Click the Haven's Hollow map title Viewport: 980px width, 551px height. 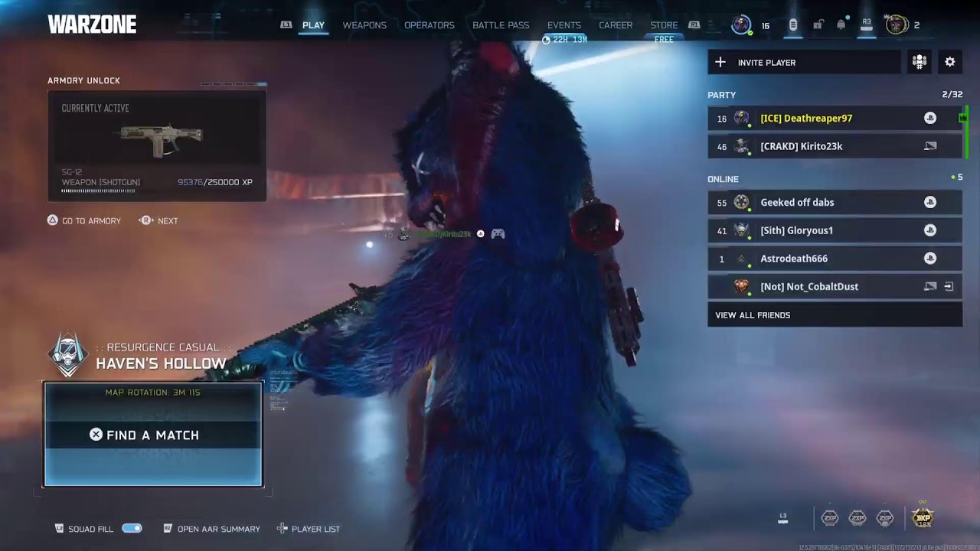tap(161, 364)
